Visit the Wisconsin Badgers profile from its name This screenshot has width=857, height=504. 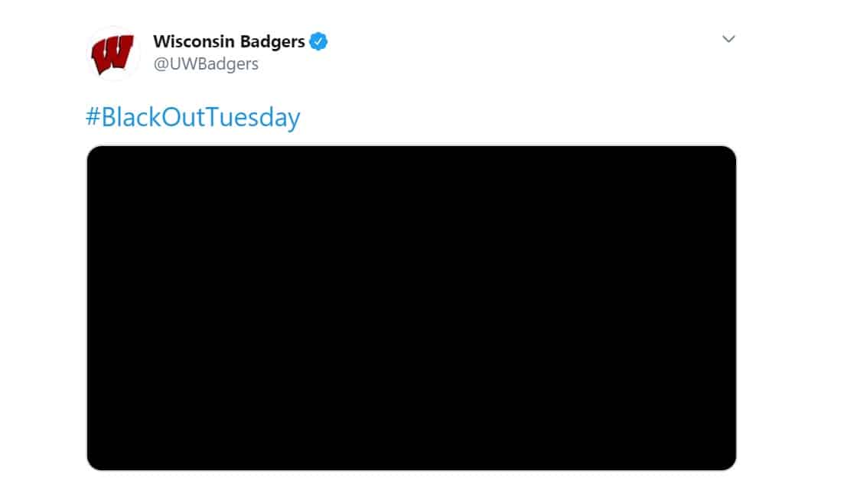point(229,41)
